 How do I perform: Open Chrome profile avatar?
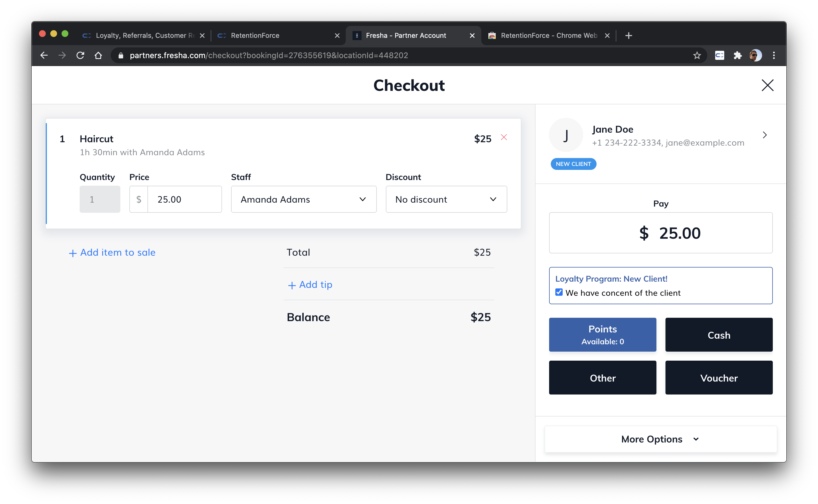(x=755, y=55)
